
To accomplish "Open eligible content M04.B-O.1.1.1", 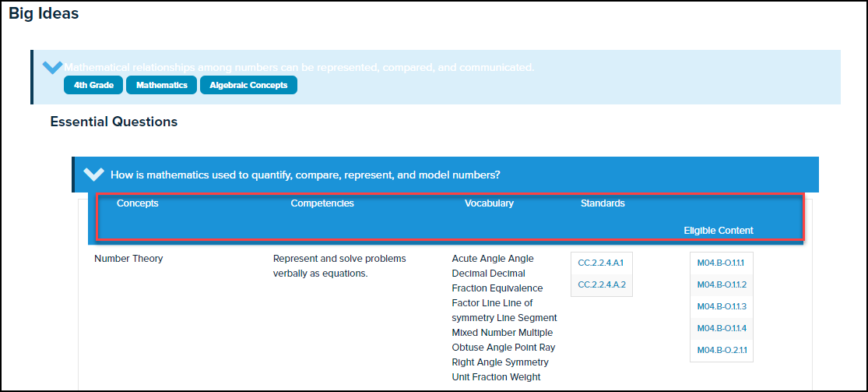I will [721, 263].
